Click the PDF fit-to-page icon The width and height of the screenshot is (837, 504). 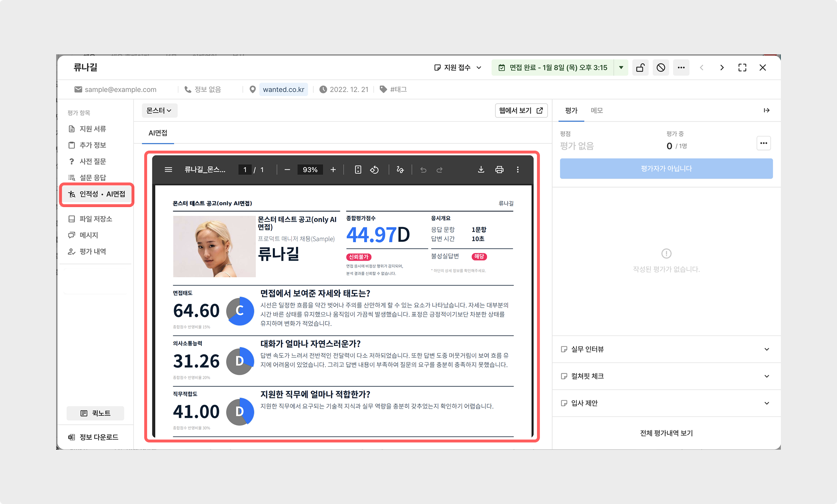point(358,169)
